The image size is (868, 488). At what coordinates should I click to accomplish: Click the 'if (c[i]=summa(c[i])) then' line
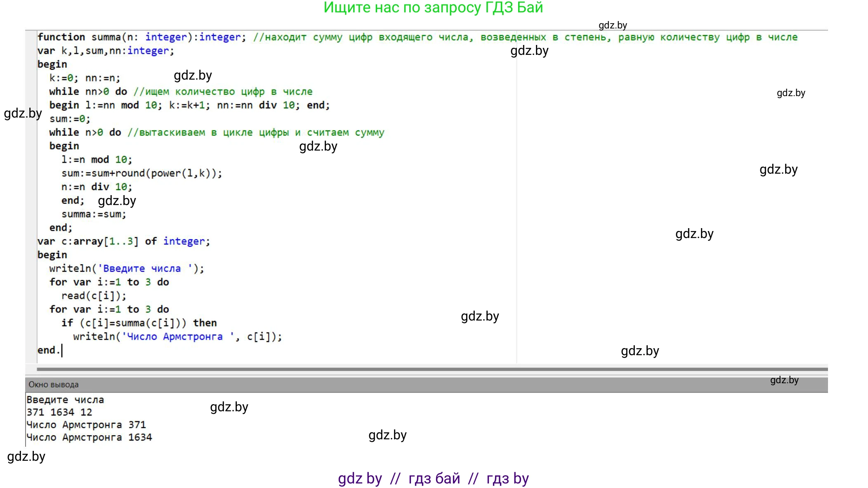[x=139, y=323]
